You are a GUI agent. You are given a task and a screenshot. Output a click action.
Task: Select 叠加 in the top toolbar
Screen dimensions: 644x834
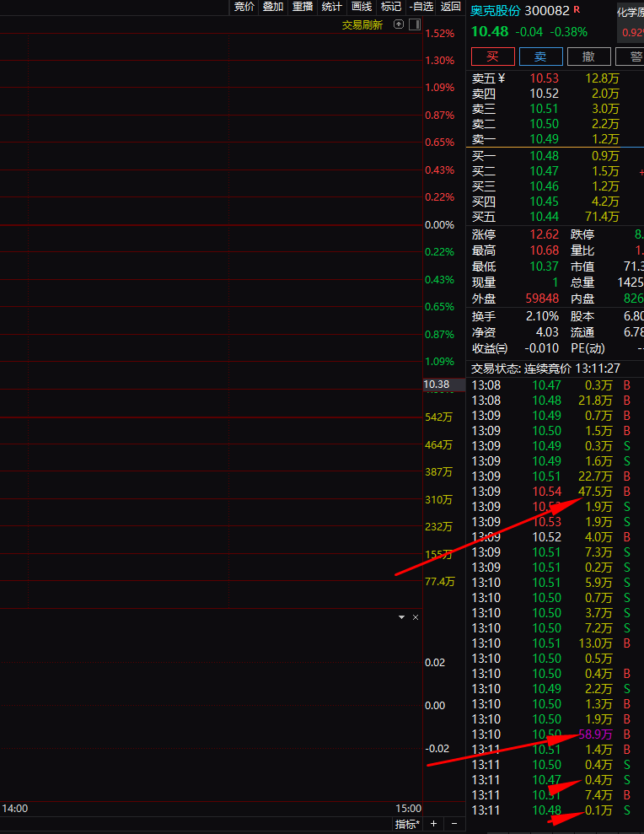point(273,7)
